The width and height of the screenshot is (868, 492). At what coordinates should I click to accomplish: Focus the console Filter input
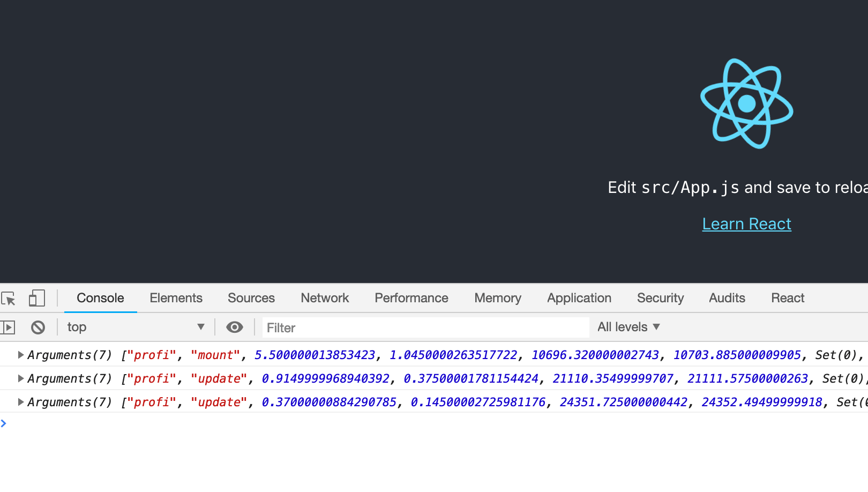[x=425, y=327]
